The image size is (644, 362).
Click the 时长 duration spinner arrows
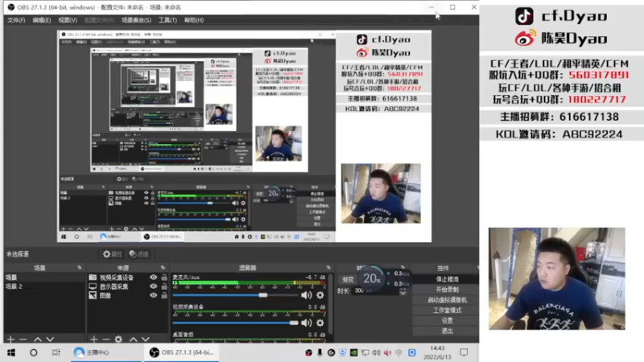tap(403, 291)
